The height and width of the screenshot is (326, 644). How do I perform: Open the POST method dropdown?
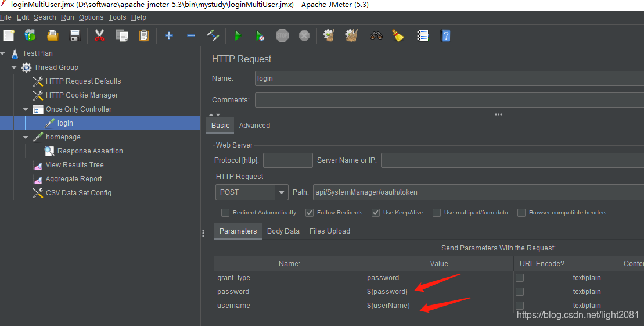[281, 192]
